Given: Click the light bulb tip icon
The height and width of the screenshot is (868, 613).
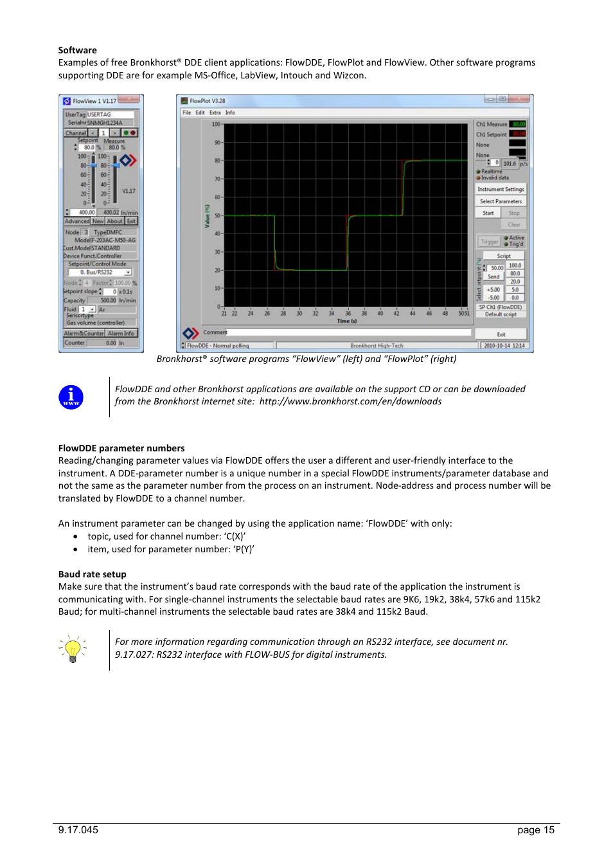Looking at the screenshot, I should click(72, 648).
